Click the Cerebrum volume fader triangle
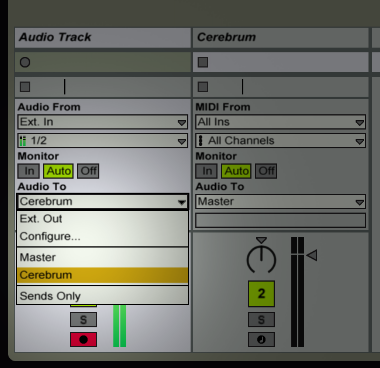This screenshot has width=380, height=368. 312,256
